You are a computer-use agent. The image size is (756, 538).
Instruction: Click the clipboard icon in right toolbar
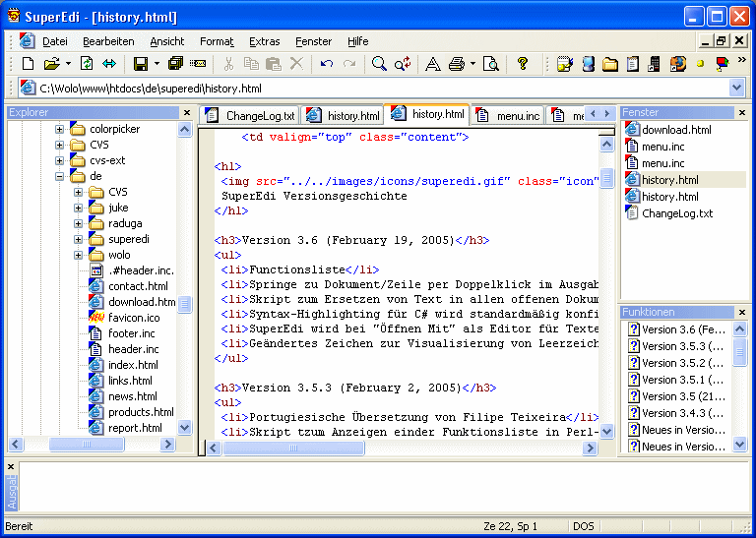pyautogui.click(x=633, y=64)
